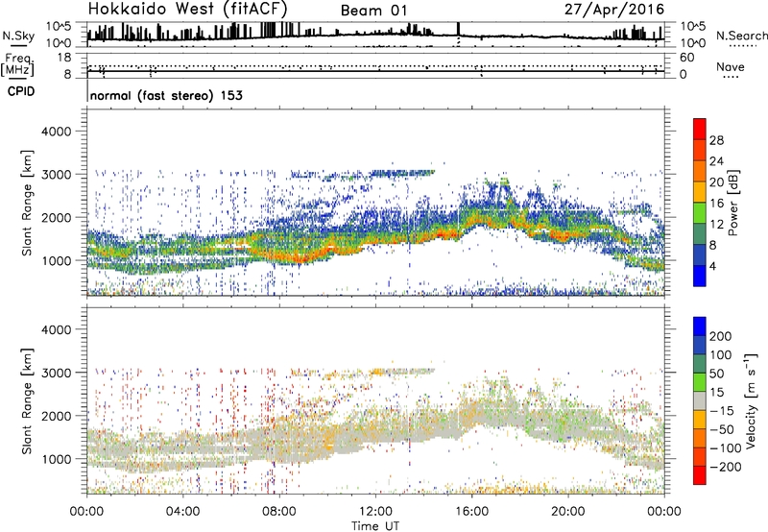Click the 'CPID' label
This screenshot has width=768, height=532.
click(21, 91)
